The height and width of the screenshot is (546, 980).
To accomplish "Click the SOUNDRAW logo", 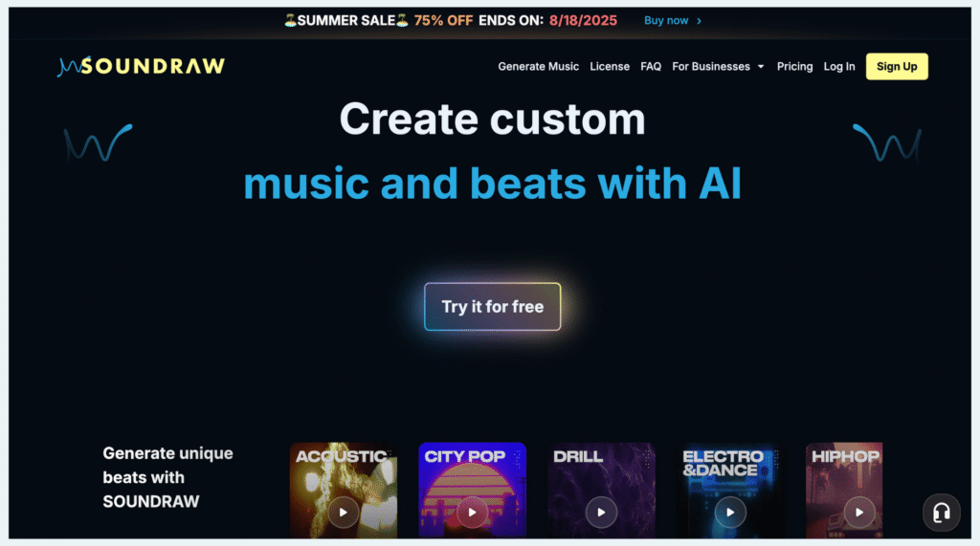I will (x=142, y=66).
